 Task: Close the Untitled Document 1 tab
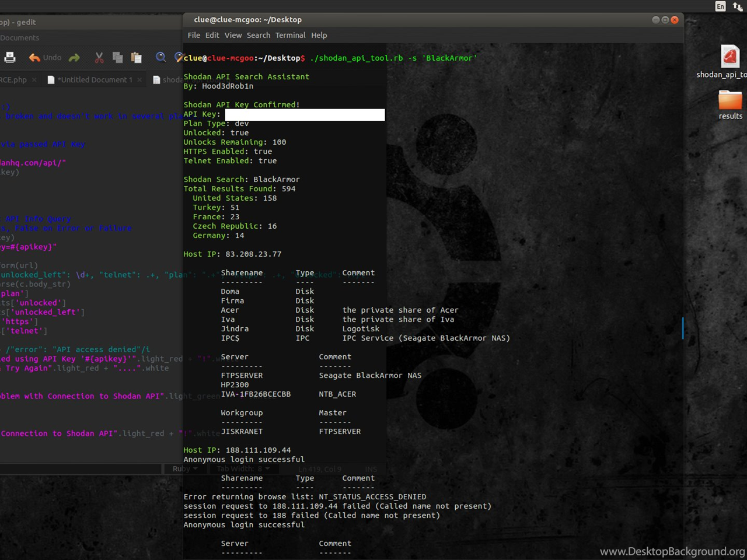pos(139,80)
